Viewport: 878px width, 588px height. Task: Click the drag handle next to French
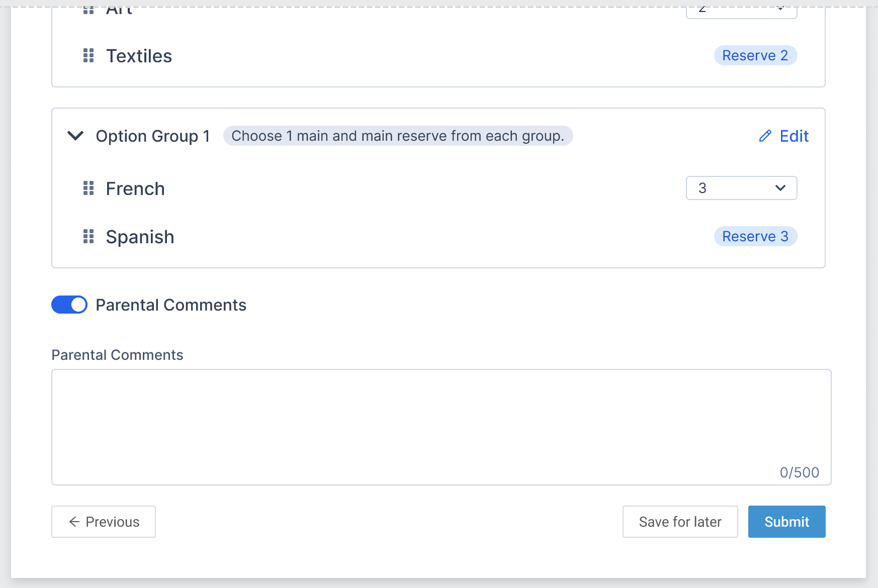click(x=88, y=188)
